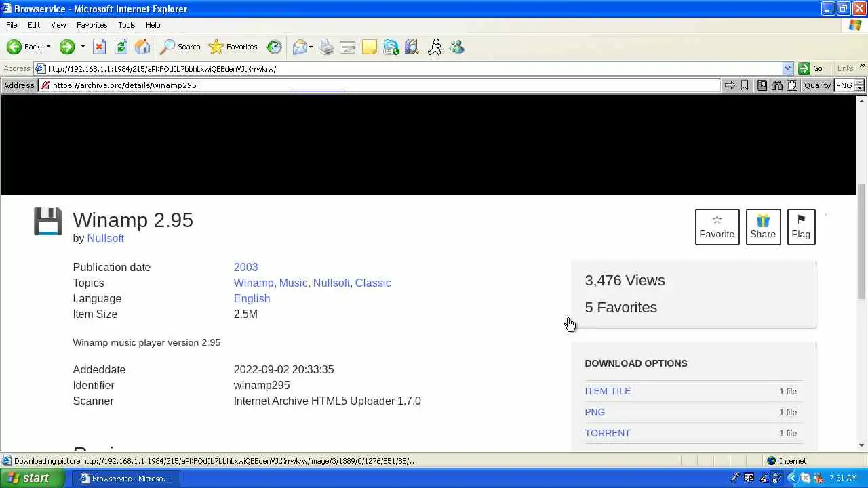Open the Mail button dropdown arrow
The width and height of the screenshot is (868, 488).
pos(311,47)
